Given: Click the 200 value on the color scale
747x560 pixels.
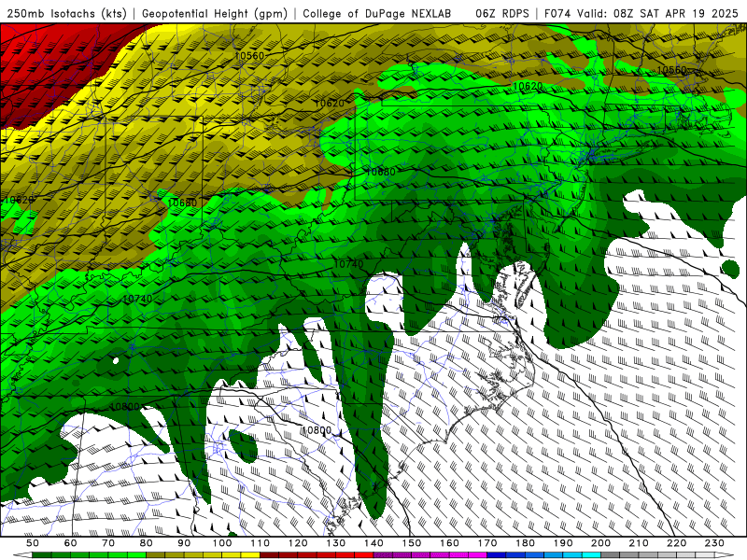Looking at the screenshot, I should click(x=601, y=543).
